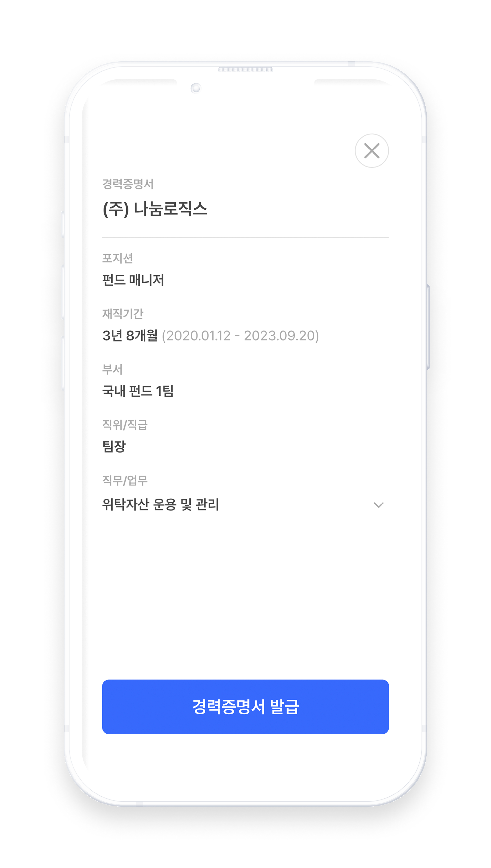Click the 포지션 field label
This screenshot has width=491, height=868.
117,258
